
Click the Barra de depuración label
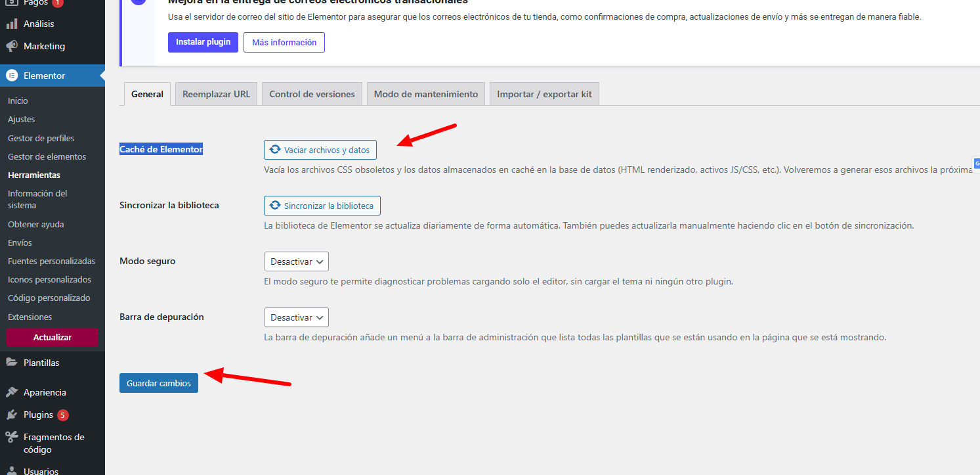tap(162, 317)
